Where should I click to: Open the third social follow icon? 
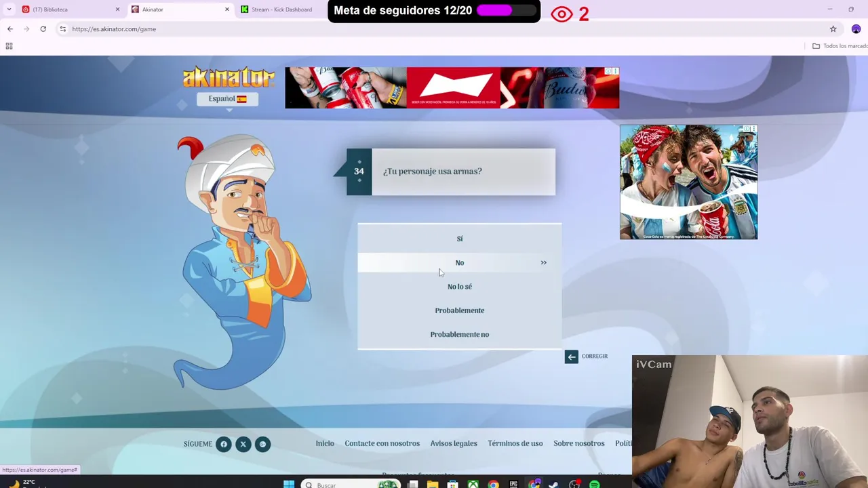[262, 445]
